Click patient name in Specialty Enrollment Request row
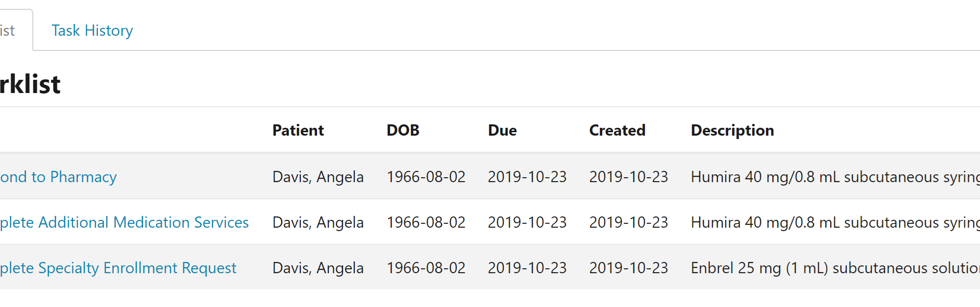 point(318,268)
